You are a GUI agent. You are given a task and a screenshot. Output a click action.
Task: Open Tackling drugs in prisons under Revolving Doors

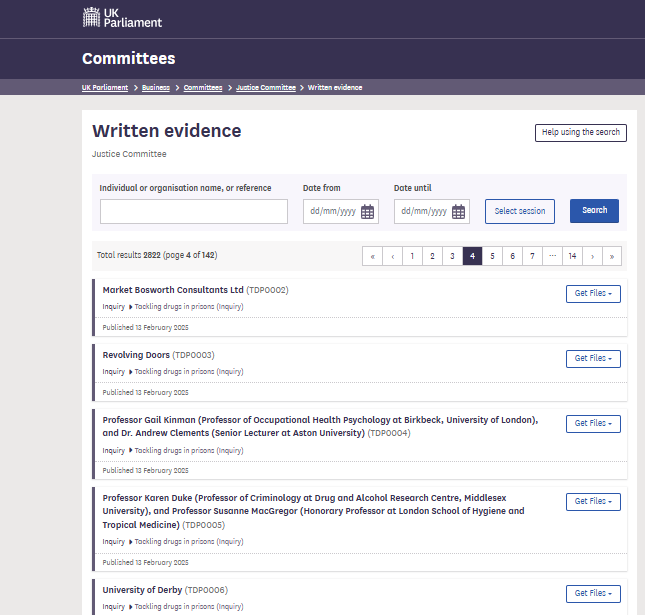[x=189, y=372]
